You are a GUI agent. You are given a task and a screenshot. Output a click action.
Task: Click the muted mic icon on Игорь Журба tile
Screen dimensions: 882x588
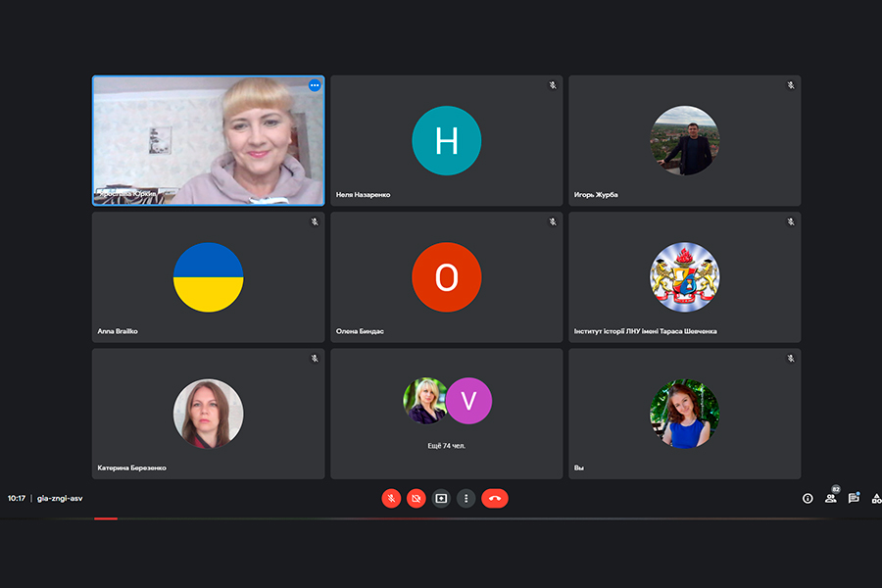790,85
